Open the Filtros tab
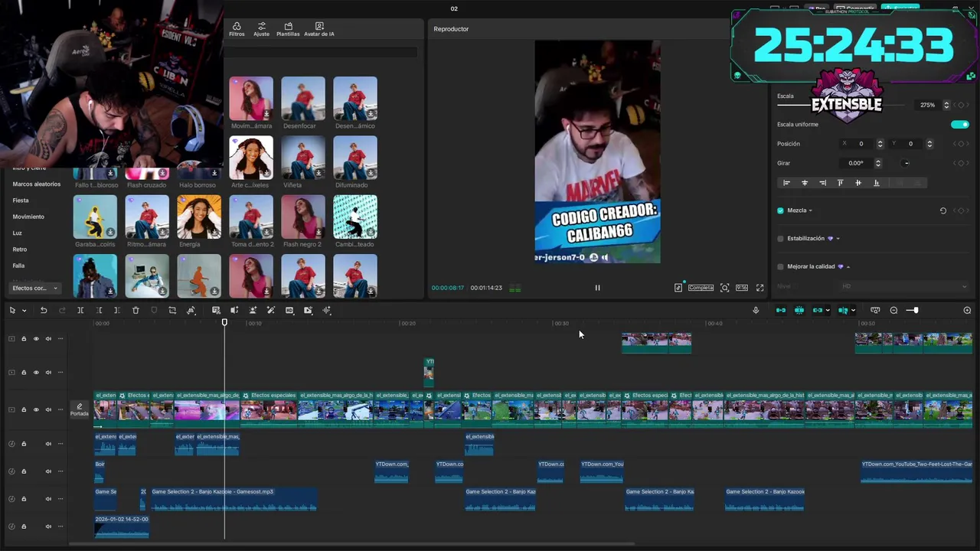980x551 pixels. pos(237,29)
